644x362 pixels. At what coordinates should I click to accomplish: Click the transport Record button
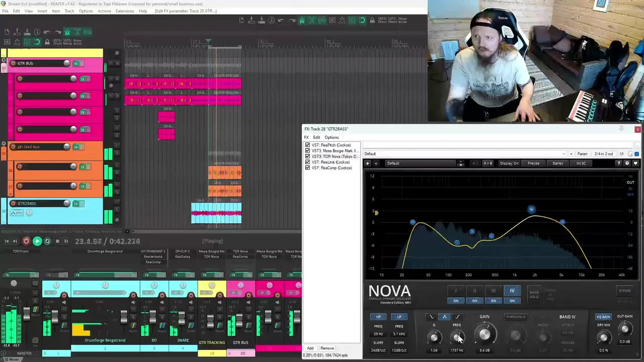[x=26, y=241]
